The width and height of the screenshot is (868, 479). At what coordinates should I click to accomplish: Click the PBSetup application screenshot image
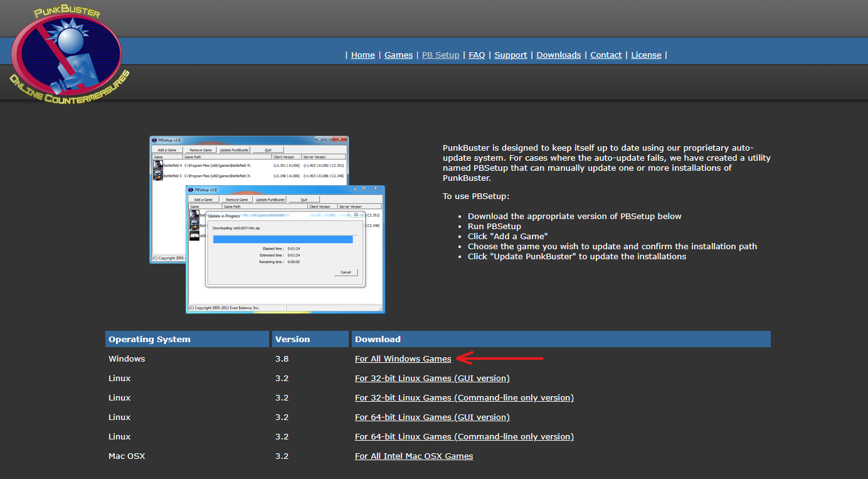267,225
